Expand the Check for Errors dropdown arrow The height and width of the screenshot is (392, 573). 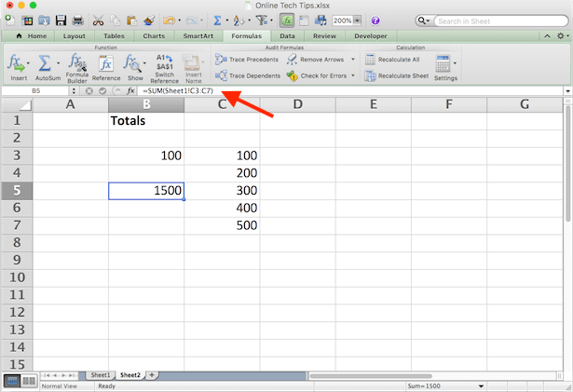354,75
